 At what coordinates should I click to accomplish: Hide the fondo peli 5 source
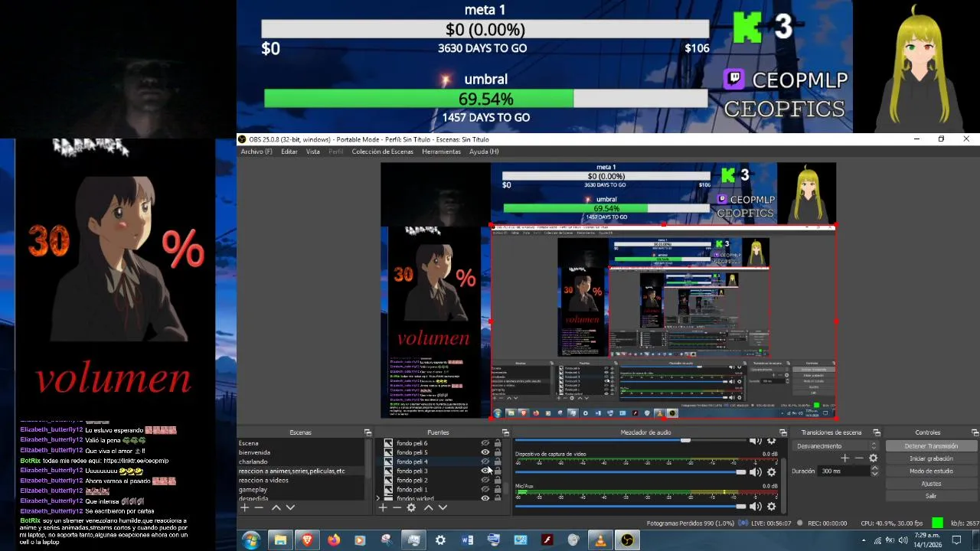[x=485, y=452]
